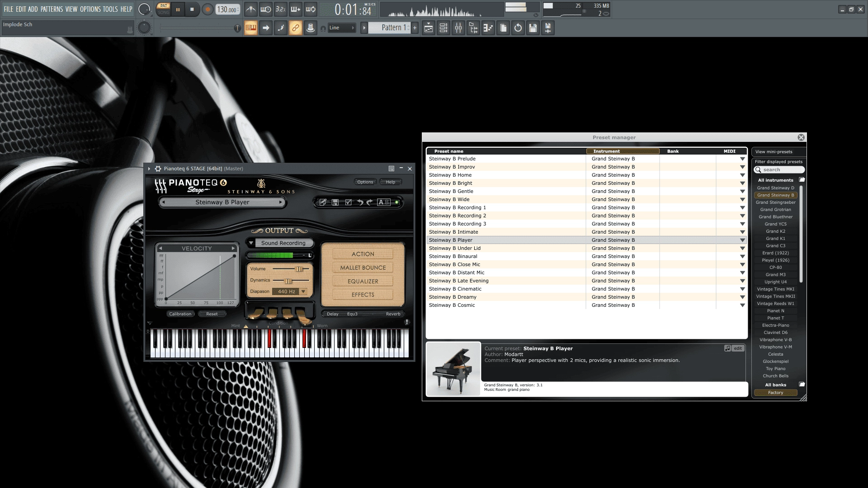This screenshot has width=868, height=488.
Task: Open the TOOLS menu
Action: (x=110, y=9)
